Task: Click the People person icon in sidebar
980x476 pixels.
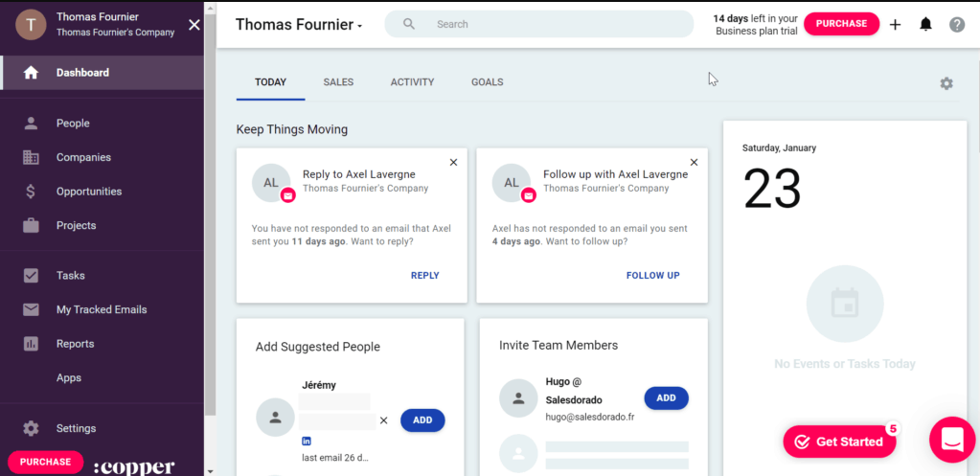Action: 31,123
